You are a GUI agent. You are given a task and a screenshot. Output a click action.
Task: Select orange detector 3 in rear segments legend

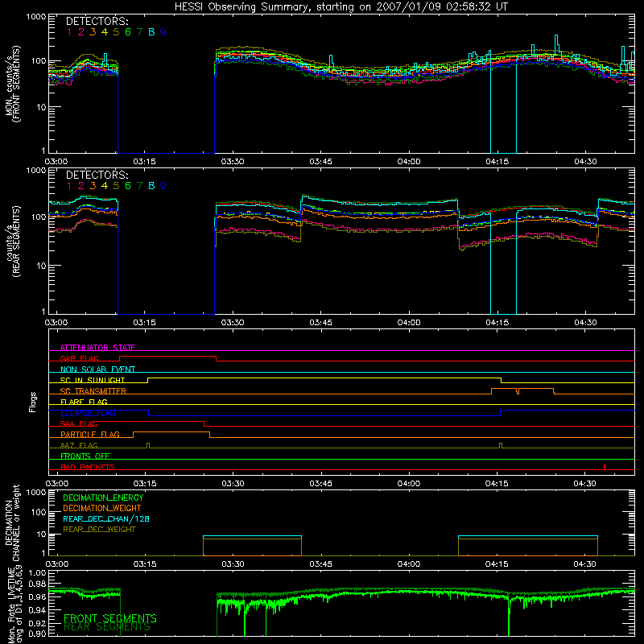93,186
